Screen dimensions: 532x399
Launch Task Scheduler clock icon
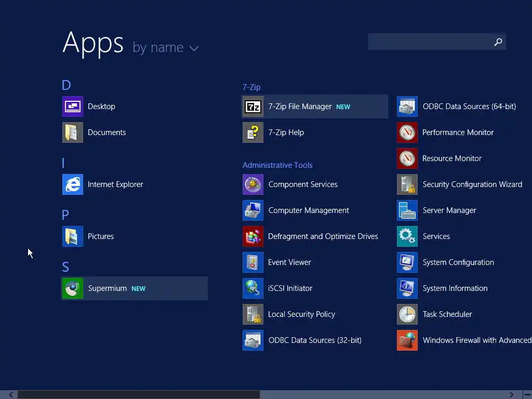coord(407,314)
